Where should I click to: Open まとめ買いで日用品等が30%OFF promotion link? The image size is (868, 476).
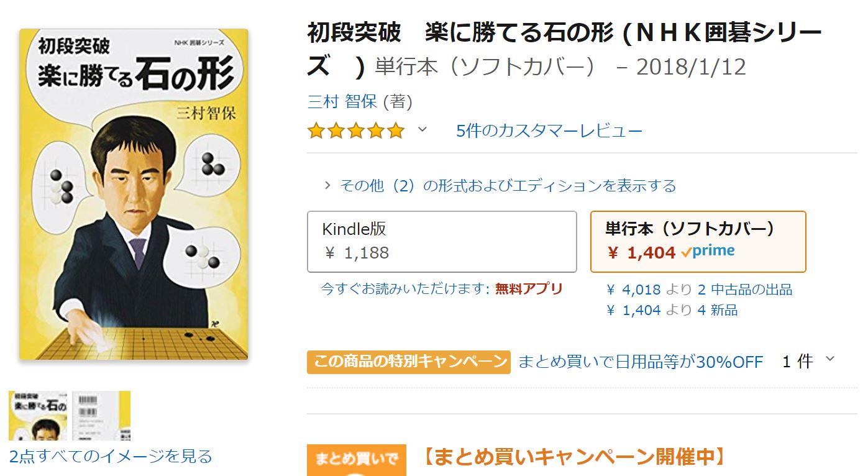[x=640, y=362]
